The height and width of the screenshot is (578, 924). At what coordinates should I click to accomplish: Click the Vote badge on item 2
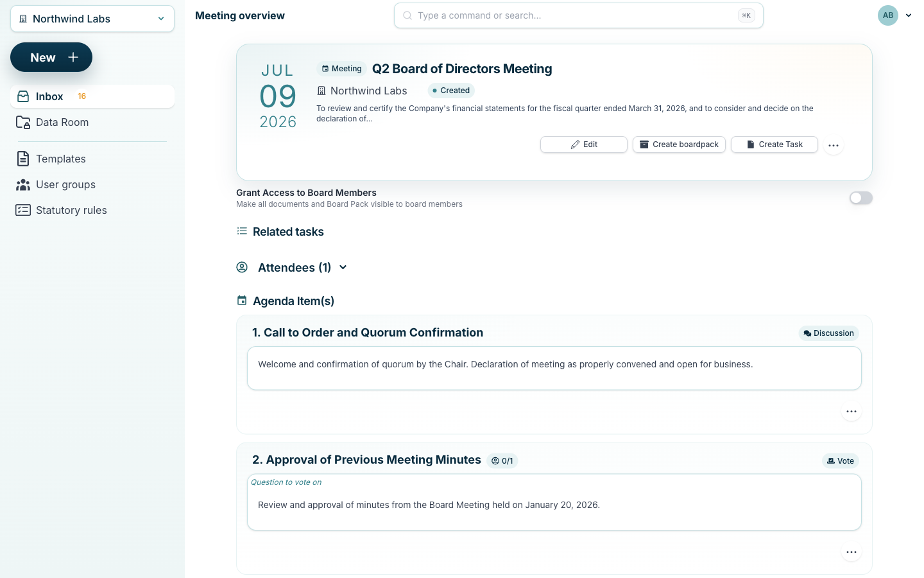click(841, 460)
